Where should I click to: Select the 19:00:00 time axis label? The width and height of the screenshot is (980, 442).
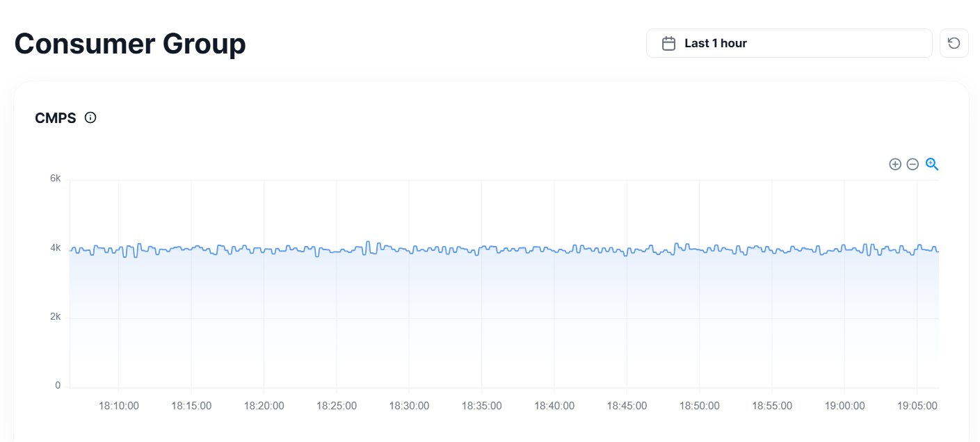point(844,406)
